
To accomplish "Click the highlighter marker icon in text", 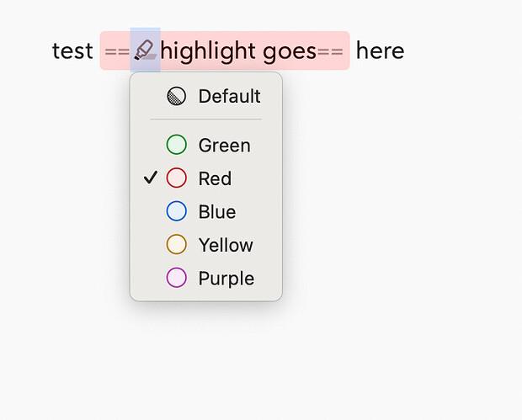I will tap(146, 50).
